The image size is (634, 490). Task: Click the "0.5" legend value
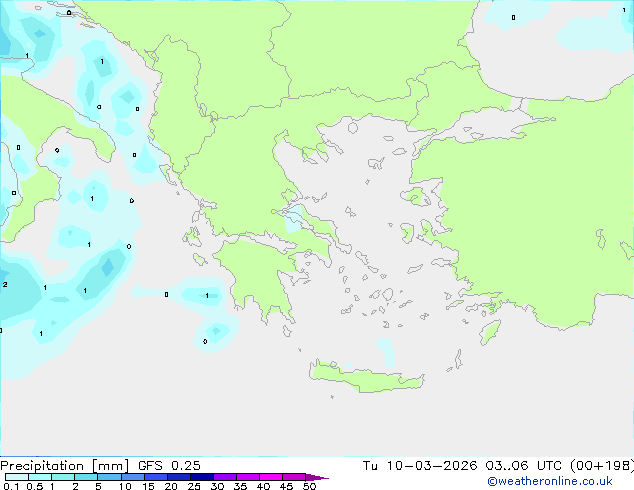pyautogui.click(x=35, y=486)
